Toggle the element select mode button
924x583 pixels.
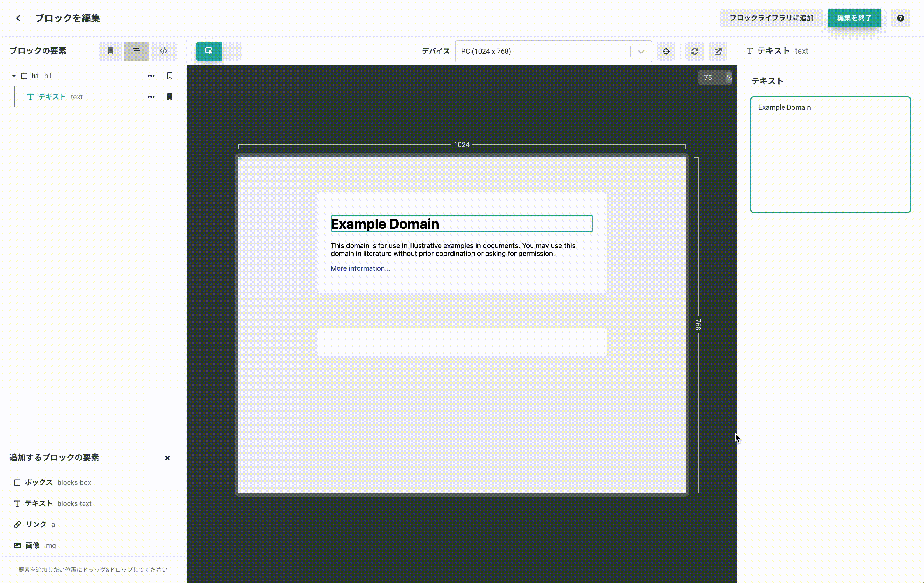209,51
